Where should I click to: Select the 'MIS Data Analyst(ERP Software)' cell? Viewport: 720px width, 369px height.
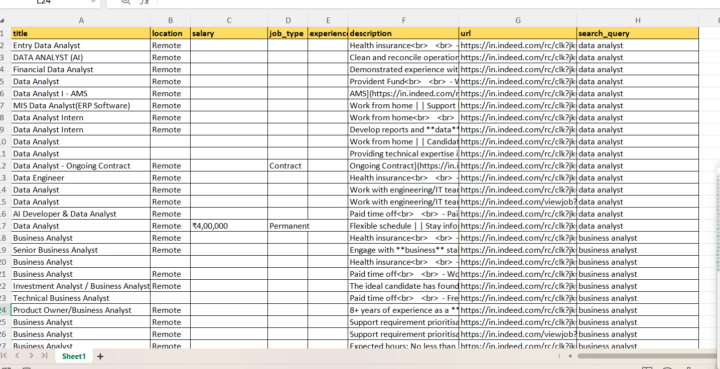coord(81,106)
